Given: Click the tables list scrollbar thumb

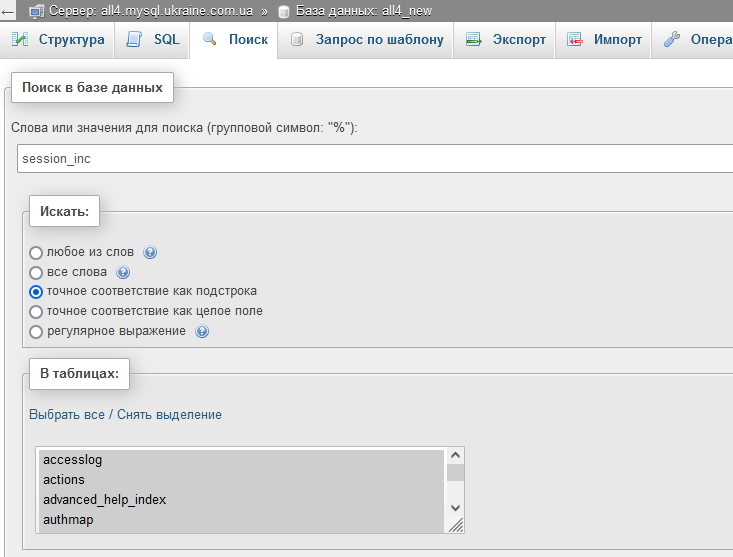Looking at the screenshot, I should point(455,472).
